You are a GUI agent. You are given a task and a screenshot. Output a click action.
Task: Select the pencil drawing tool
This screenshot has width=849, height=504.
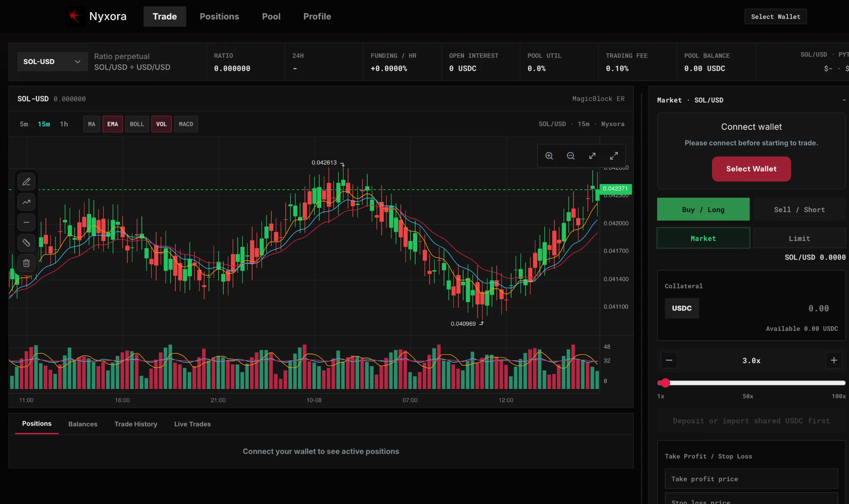[x=26, y=182]
